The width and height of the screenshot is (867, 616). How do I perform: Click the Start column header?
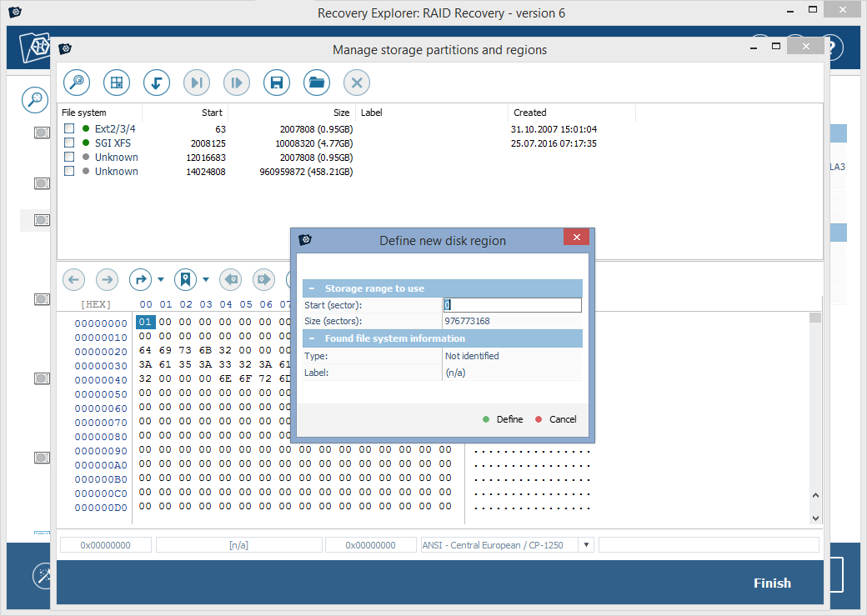tap(185, 113)
